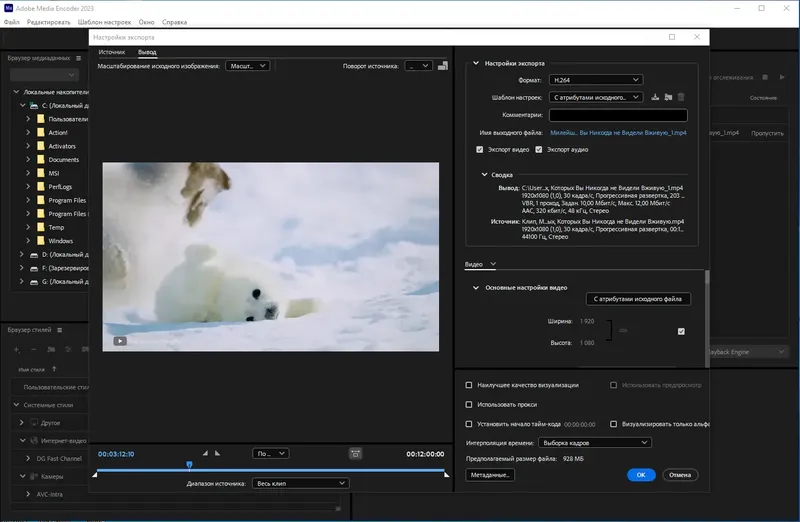Switch to the Источник tab
The image size is (800, 522).
tap(112, 51)
